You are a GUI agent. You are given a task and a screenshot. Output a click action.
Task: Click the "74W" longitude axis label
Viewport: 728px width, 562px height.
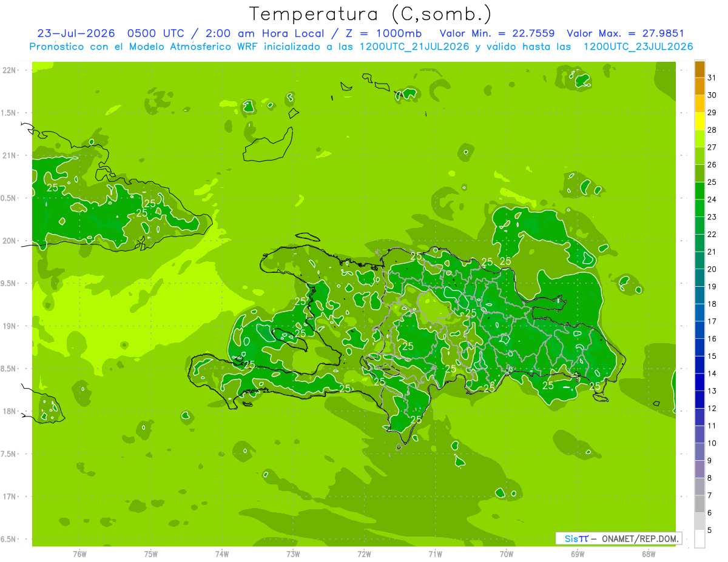tap(222, 554)
